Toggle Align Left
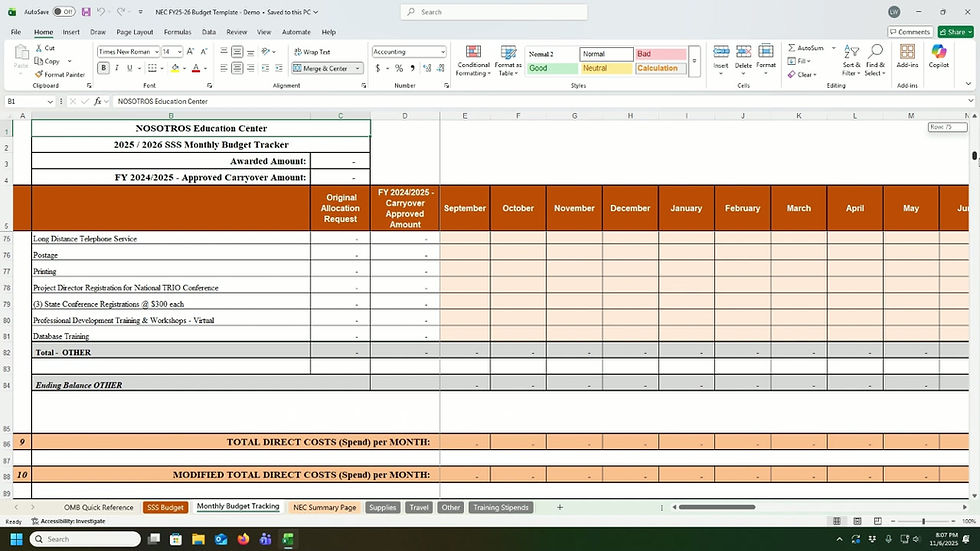Image resolution: width=980 pixels, height=551 pixels. pos(224,68)
